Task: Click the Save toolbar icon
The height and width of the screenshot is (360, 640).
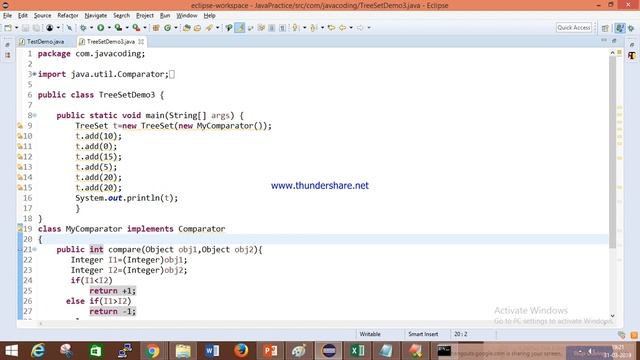Action: (x=25, y=28)
